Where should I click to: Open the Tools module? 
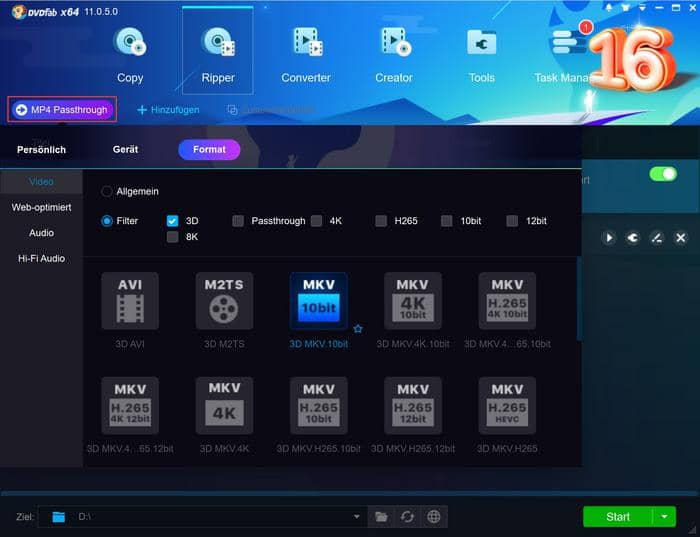[x=482, y=54]
